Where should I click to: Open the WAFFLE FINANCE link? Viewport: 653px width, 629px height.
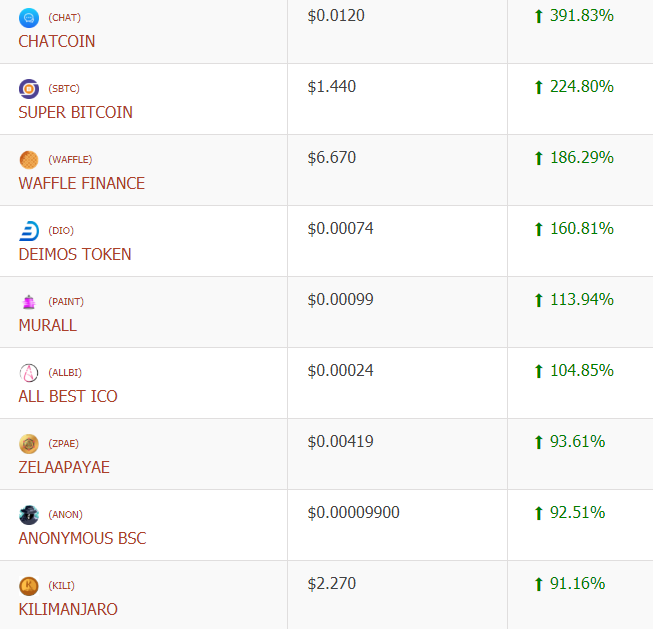click(82, 183)
